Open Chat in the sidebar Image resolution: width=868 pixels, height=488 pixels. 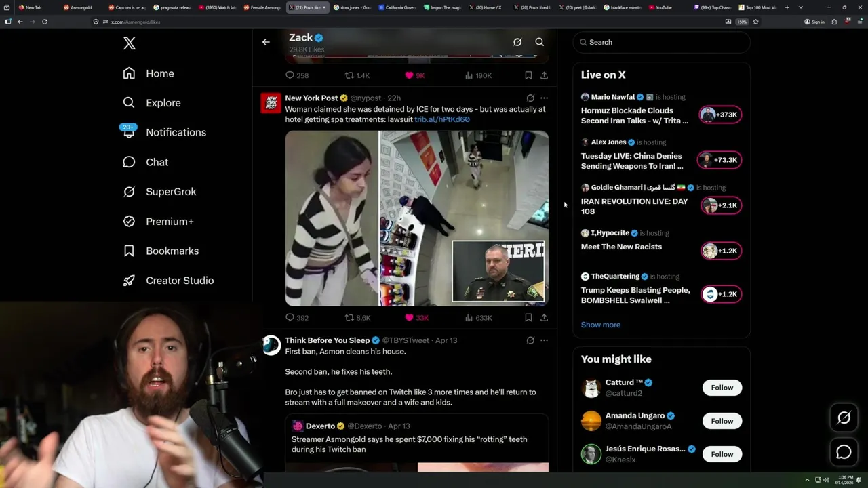145,162
